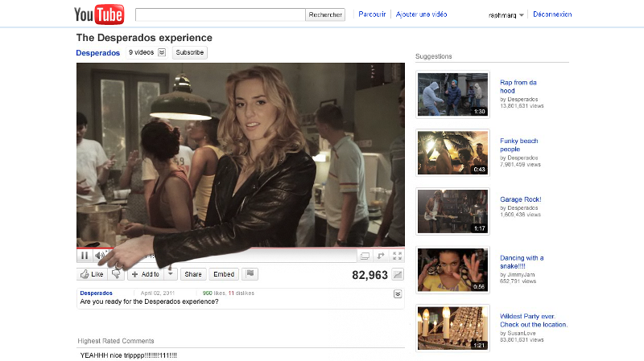Click 'The Desperados experience' video title
The height and width of the screenshot is (361, 644).
144,38
